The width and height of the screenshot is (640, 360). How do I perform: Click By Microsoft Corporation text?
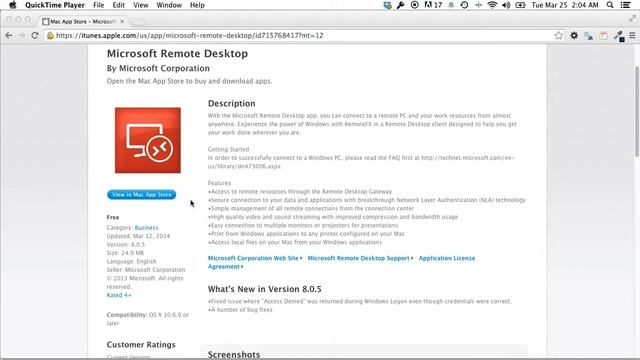pos(158,68)
